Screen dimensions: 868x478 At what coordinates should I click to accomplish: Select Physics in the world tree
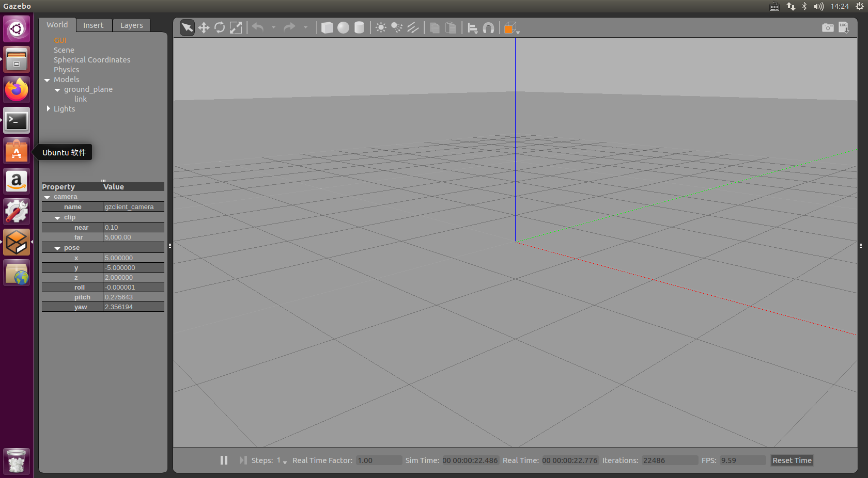pyautogui.click(x=66, y=70)
